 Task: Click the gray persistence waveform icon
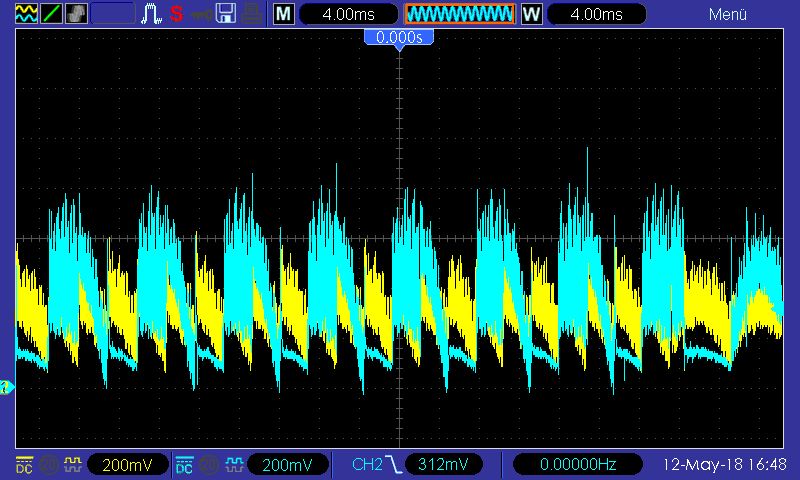(77, 14)
